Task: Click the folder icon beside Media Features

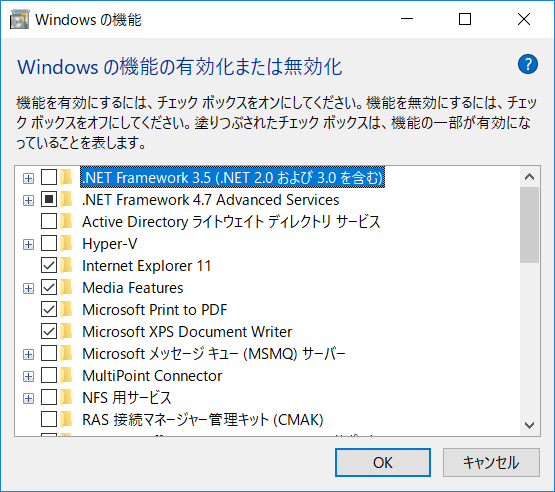Action: tap(66, 288)
